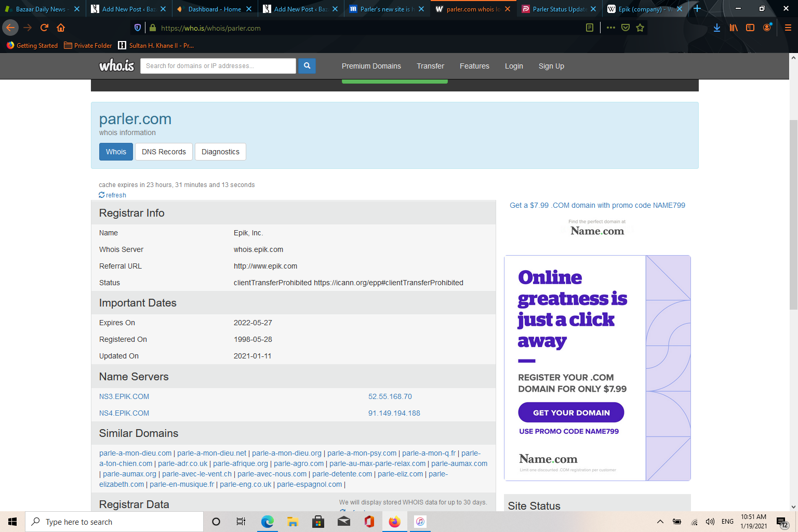Open the Windows Start menu

click(12, 522)
